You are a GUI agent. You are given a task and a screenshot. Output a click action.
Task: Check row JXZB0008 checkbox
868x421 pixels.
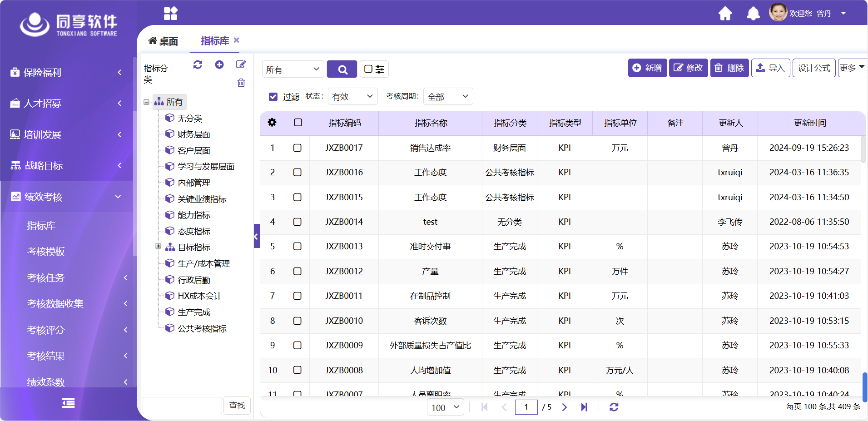coord(298,370)
